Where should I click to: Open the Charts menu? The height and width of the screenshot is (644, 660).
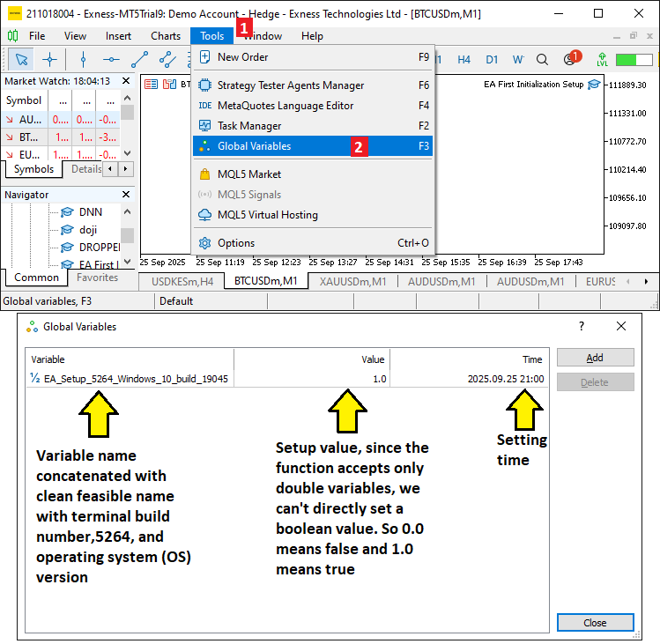coord(166,36)
